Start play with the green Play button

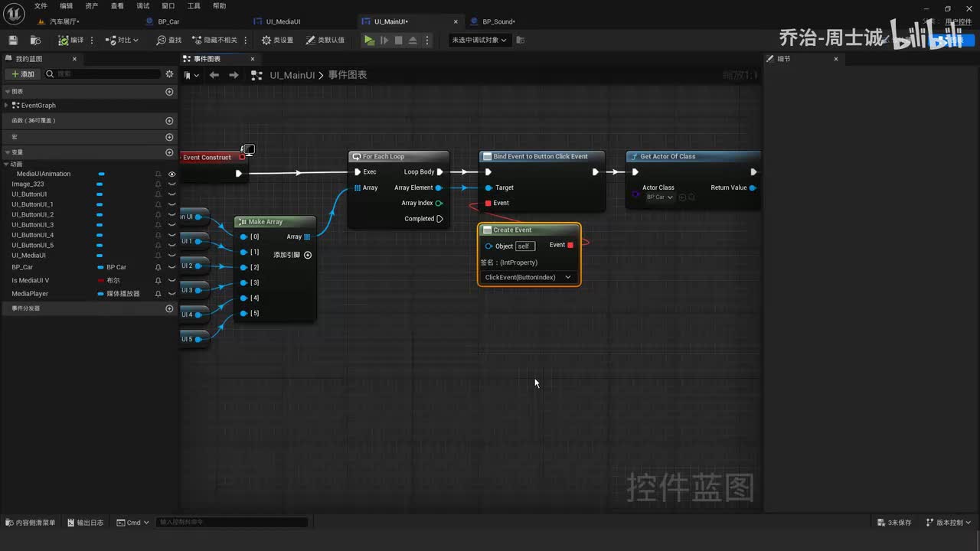pyautogui.click(x=369, y=40)
